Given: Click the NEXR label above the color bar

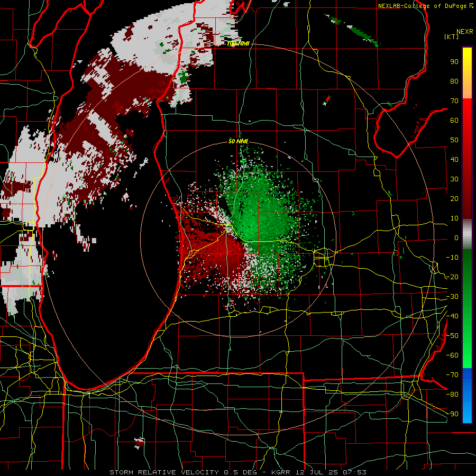Looking at the screenshot, I should [465, 32].
